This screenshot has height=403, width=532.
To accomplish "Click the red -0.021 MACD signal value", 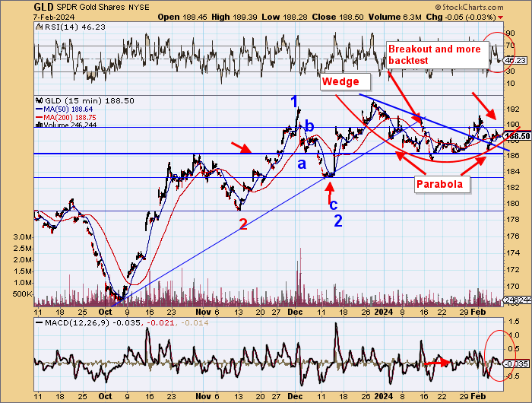I will pyautogui.click(x=160, y=323).
